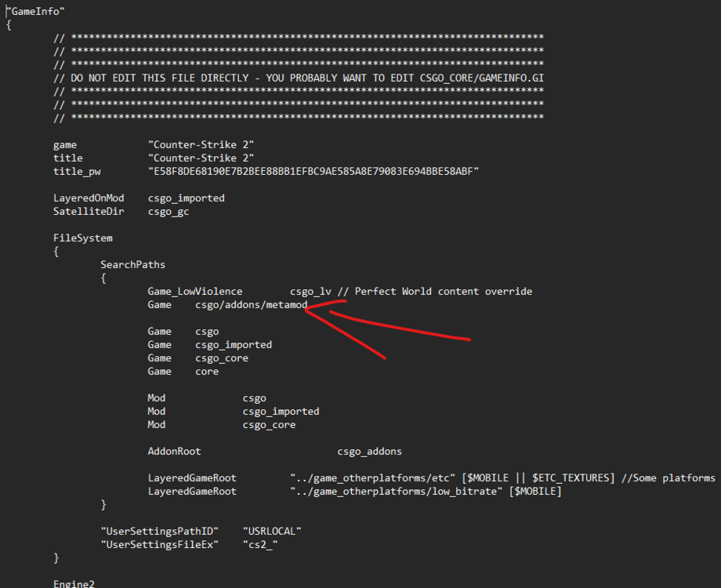721x588 pixels.
Task: Click the Game_LowViolence key
Action: [195, 292]
